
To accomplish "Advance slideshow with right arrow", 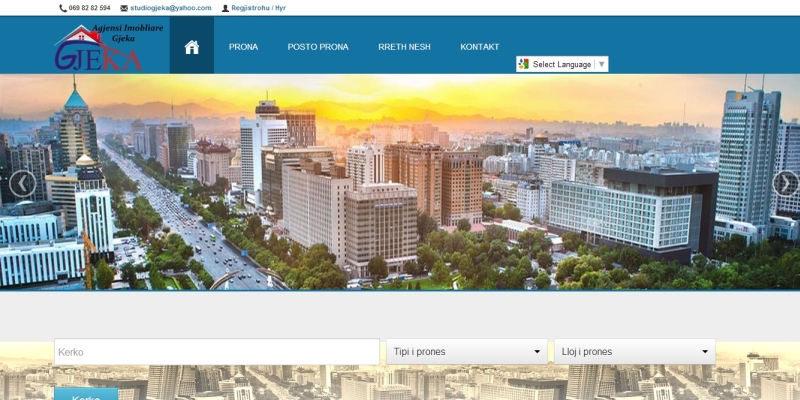I will [785, 183].
